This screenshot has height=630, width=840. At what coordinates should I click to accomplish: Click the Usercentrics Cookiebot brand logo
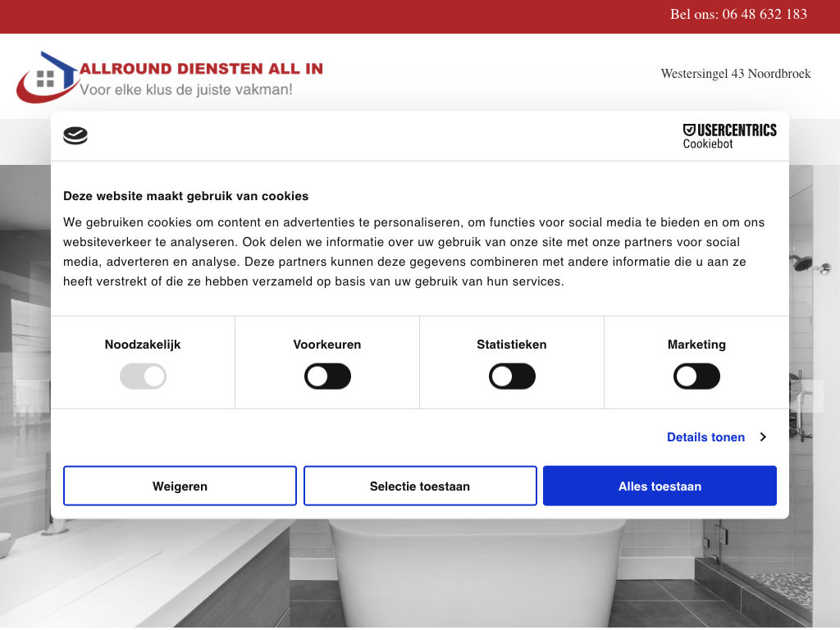pos(729,136)
